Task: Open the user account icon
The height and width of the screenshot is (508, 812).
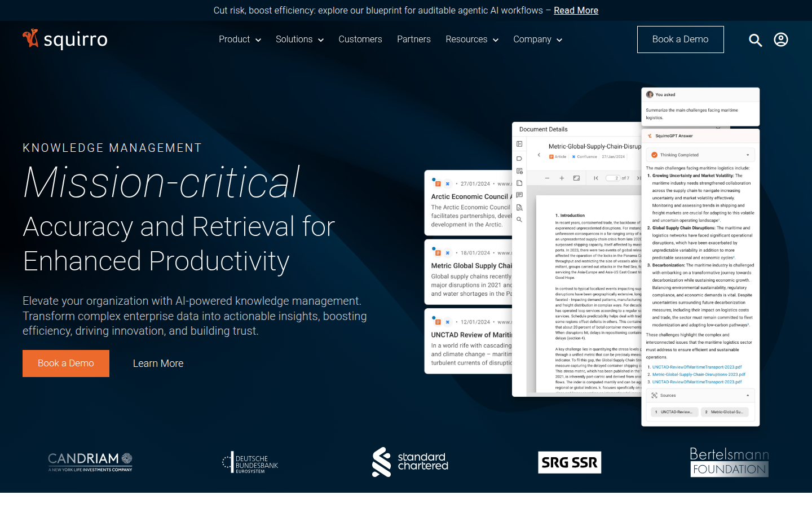Action: coord(780,40)
